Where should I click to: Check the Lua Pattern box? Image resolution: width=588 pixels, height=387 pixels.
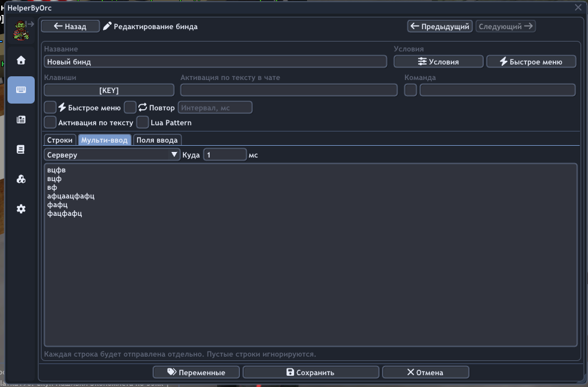(x=142, y=122)
